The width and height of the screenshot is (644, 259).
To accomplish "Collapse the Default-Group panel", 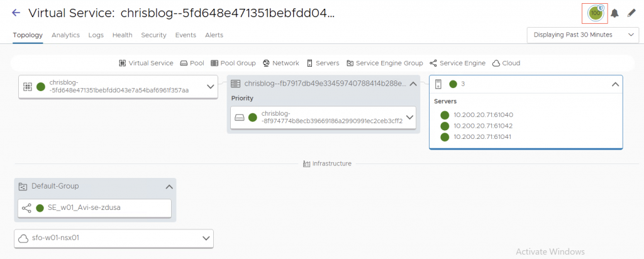I will (168, 187).
